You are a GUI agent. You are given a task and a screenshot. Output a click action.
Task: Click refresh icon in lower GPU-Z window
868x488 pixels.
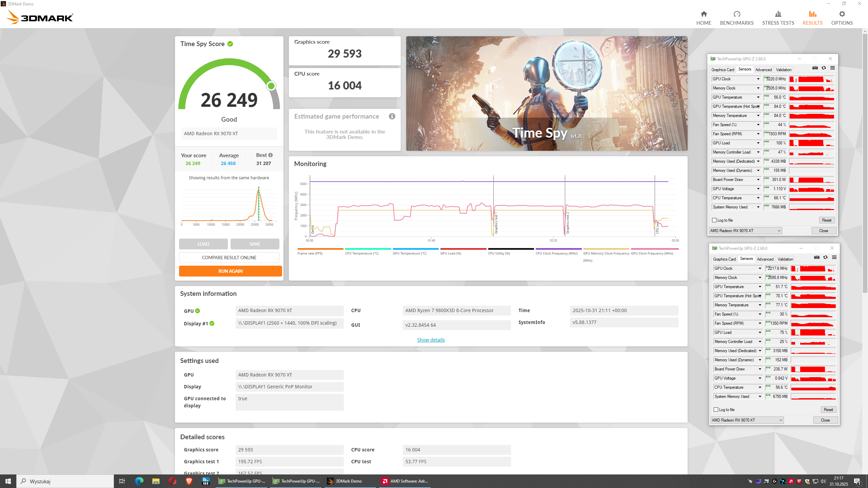coord(825,258)
